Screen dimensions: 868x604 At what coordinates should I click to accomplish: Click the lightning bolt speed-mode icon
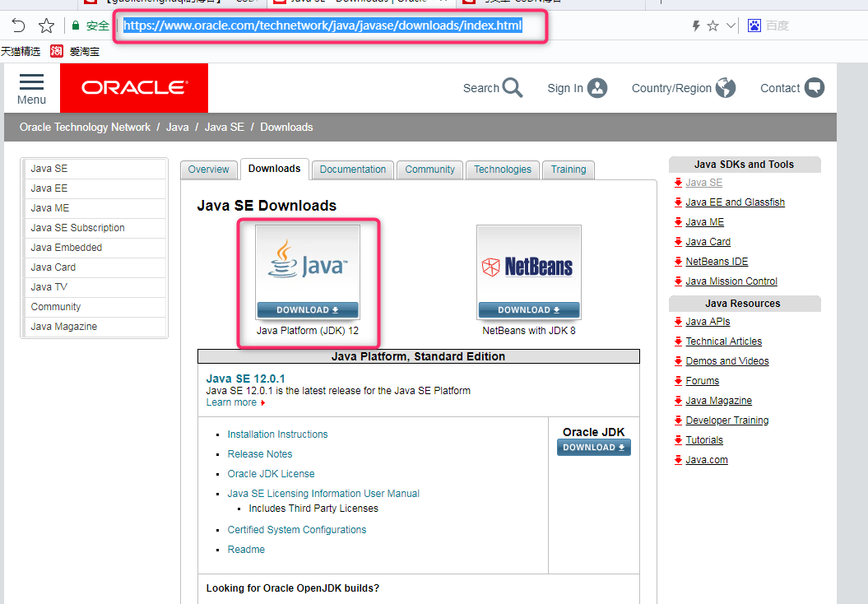(x=696, y=26)
